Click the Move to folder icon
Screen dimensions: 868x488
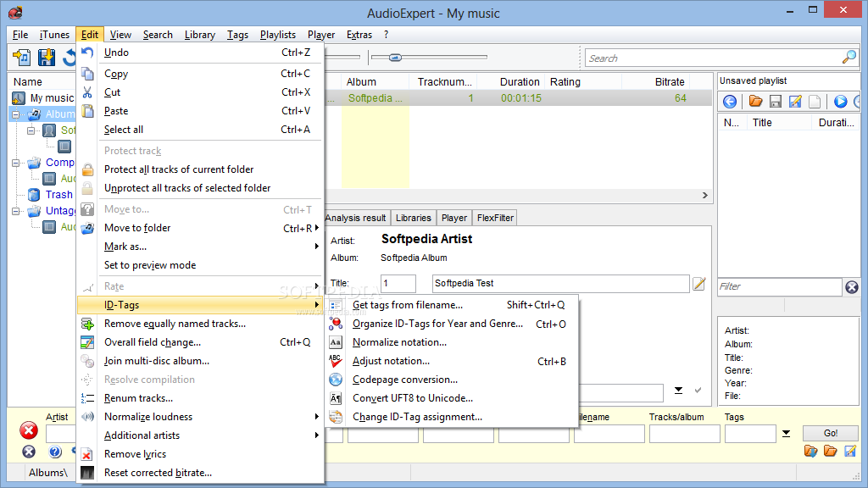pos(87,228)
